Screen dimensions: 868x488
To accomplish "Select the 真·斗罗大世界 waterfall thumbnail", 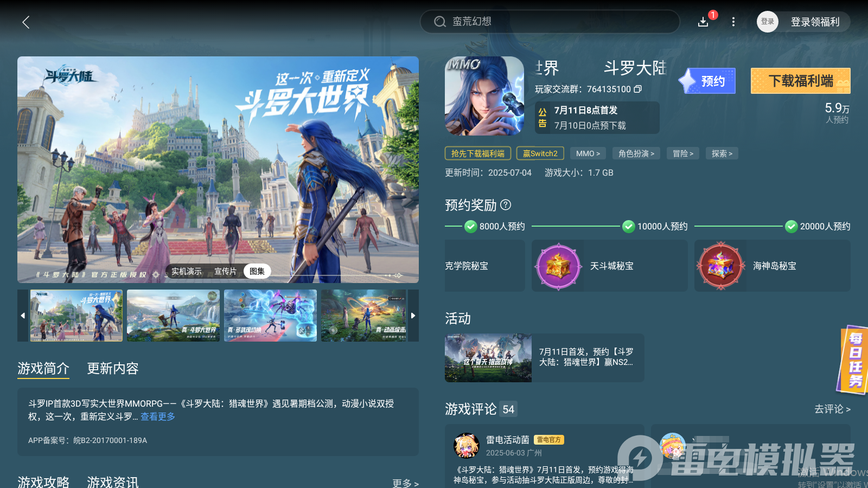I will pyautogui.click(x=174, y=316).
